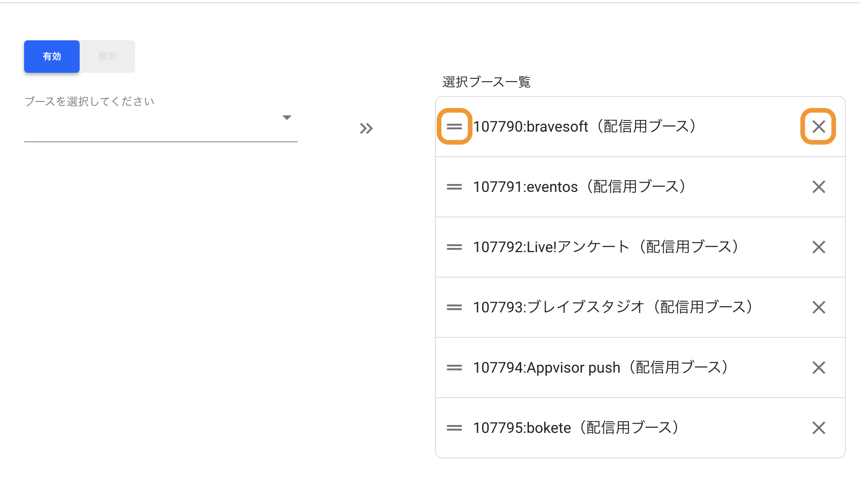Remove 107794:Appvisor push booth with X
Screen dimensions: 868x495
(x=818, y=368)
